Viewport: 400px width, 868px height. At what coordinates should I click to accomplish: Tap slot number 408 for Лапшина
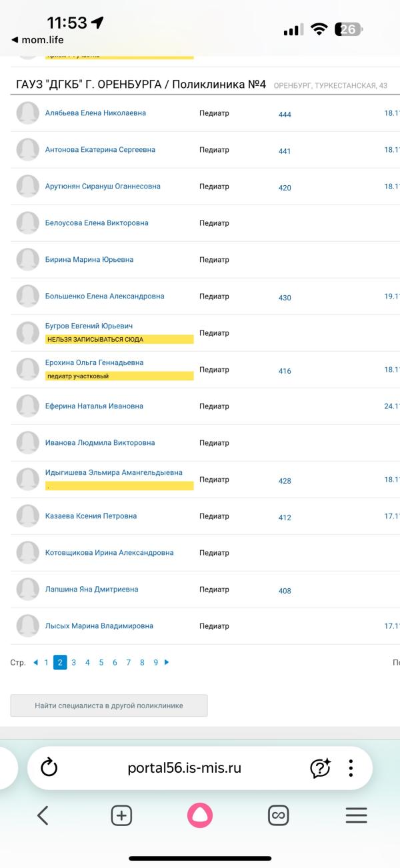[x=285, y=591]
